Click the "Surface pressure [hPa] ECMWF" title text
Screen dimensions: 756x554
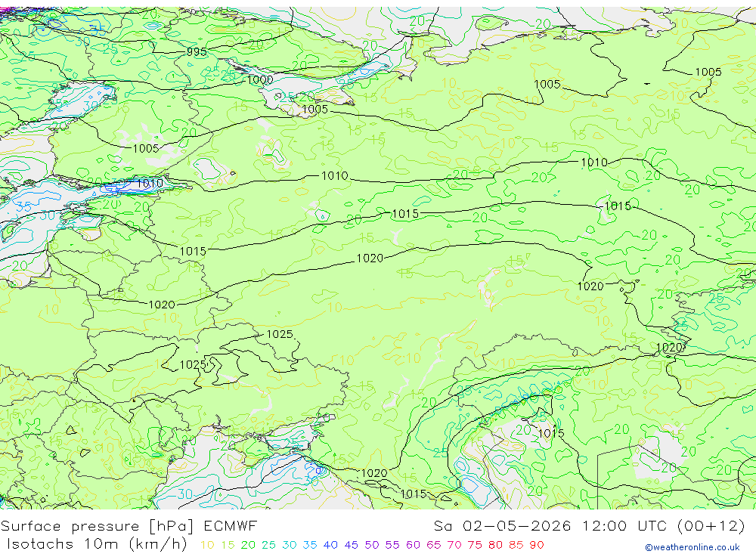point(129,526)
